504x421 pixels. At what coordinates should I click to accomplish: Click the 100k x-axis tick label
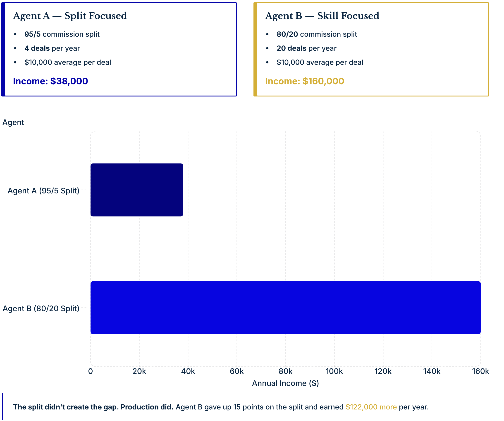click(334, 371)
